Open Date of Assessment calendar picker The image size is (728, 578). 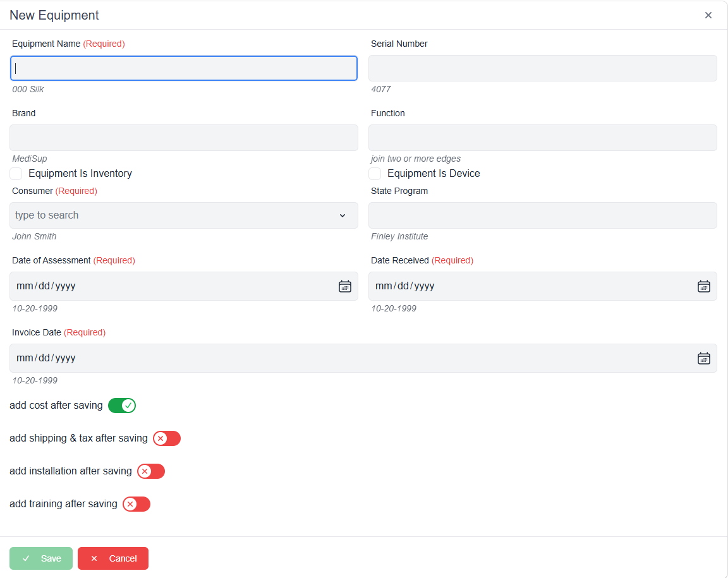tap(345, 286)
